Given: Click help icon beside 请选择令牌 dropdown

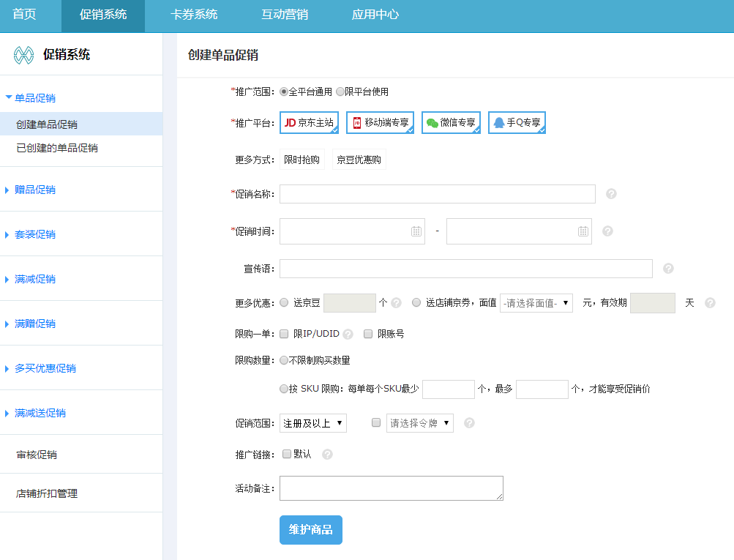Looking at the screenshot, I should (x=469, y=423).
